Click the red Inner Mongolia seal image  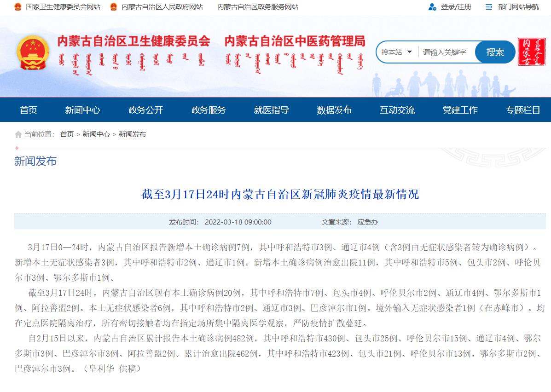[532, 52]
